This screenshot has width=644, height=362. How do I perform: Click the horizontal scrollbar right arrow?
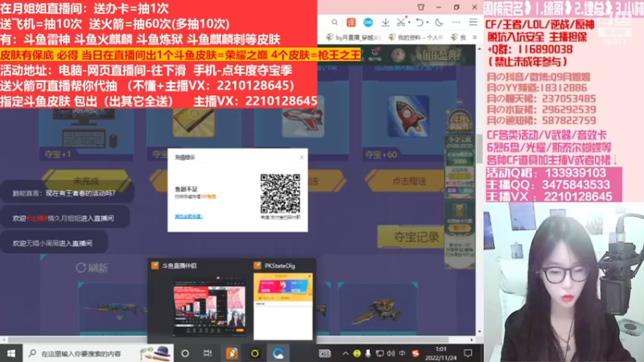[x=472, y=339]
